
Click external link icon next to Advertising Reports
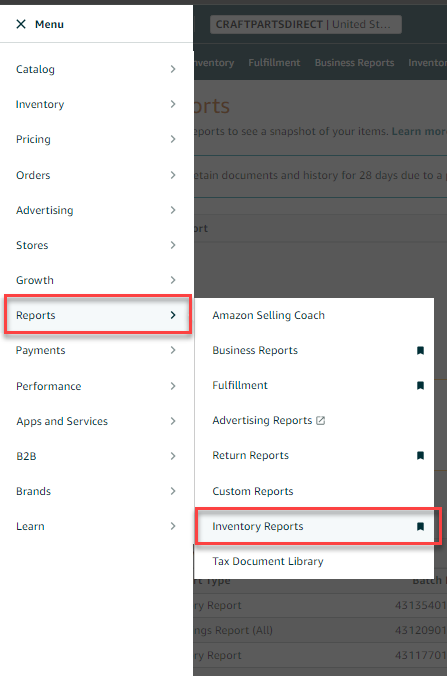tap(320, 420)
